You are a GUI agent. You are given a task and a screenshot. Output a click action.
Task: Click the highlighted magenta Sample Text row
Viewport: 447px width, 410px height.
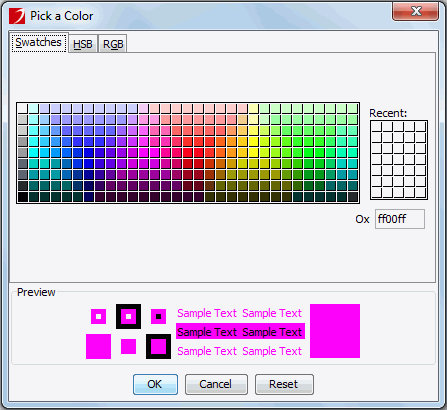240,332
